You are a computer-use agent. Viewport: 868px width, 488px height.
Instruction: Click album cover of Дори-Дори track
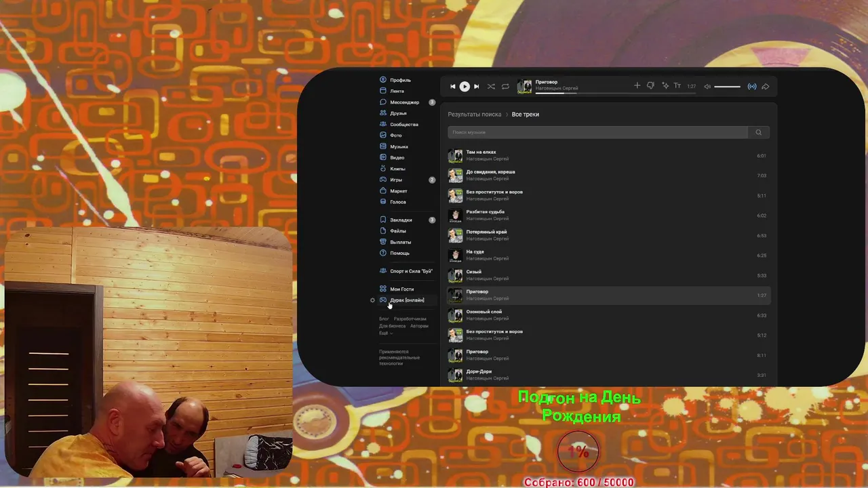455,375
